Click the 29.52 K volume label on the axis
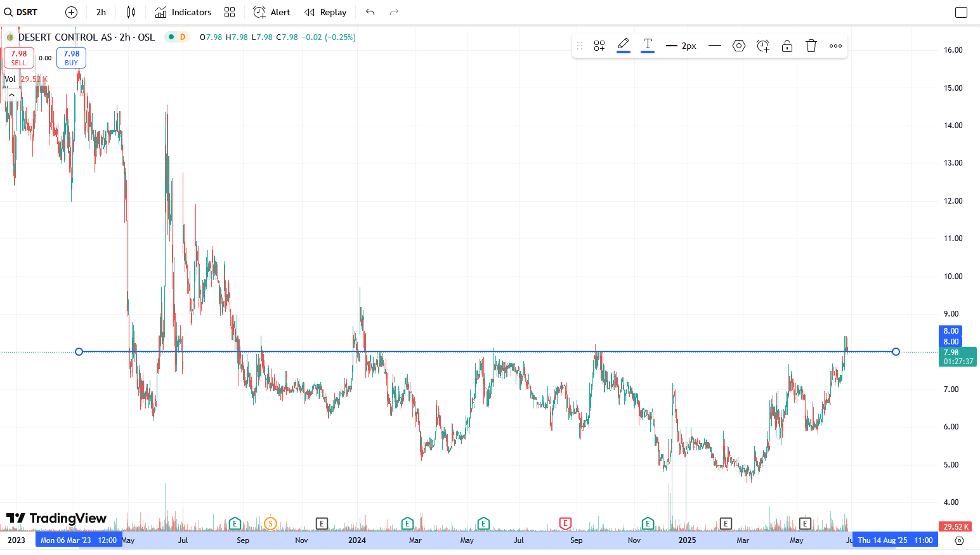Viewport: 980px width, 555px height. point(956,526)
